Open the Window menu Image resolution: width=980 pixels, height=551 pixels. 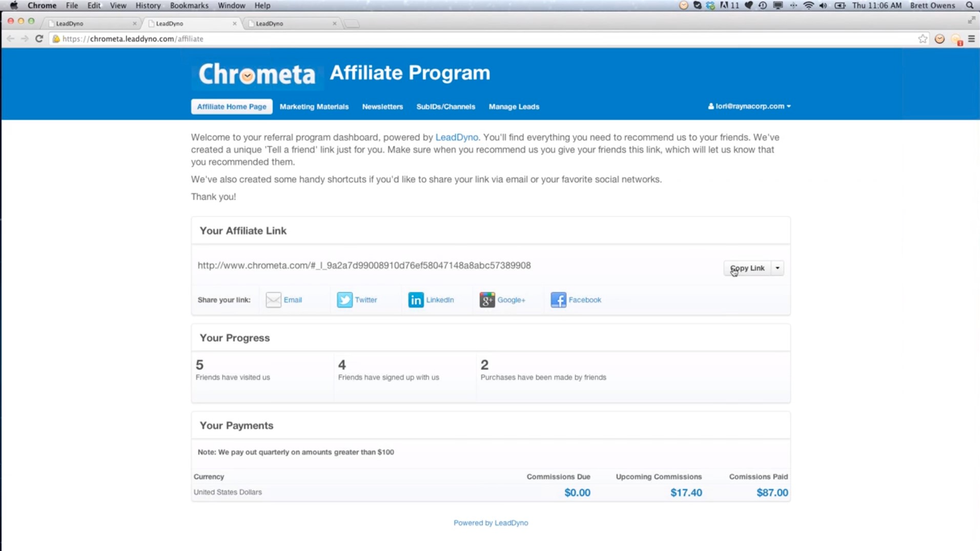coord(231,6)
